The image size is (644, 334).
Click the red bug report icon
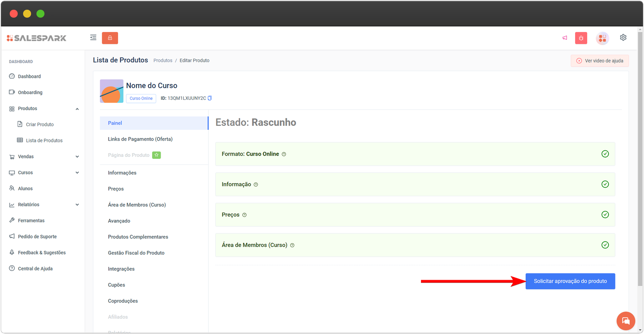pos(581,38)
